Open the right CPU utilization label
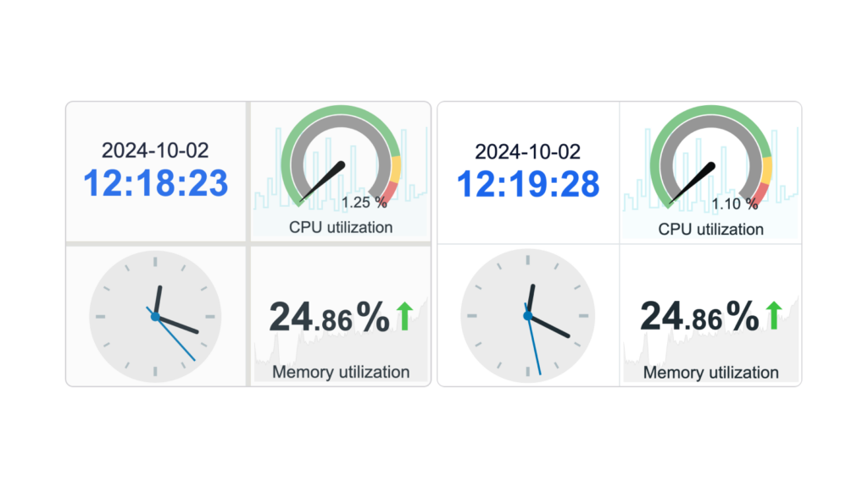This screenshot has width=868, height=488. tap(711, 229)
